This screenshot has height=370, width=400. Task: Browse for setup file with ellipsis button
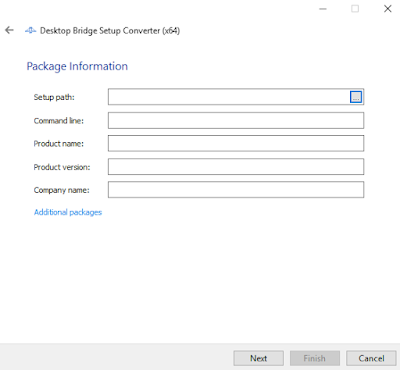(356, 97)
